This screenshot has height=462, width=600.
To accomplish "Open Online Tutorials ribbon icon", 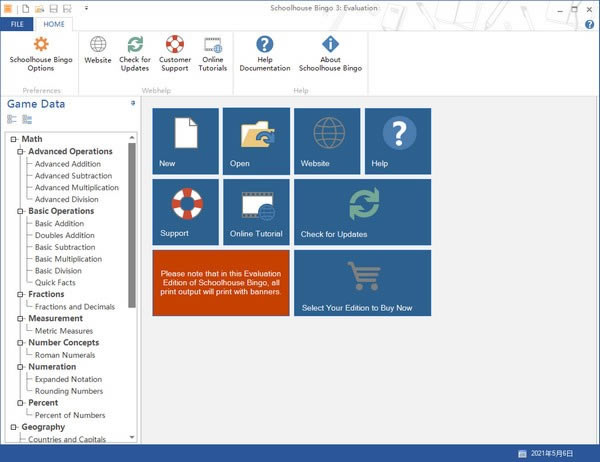I will [x=213, y=45].
